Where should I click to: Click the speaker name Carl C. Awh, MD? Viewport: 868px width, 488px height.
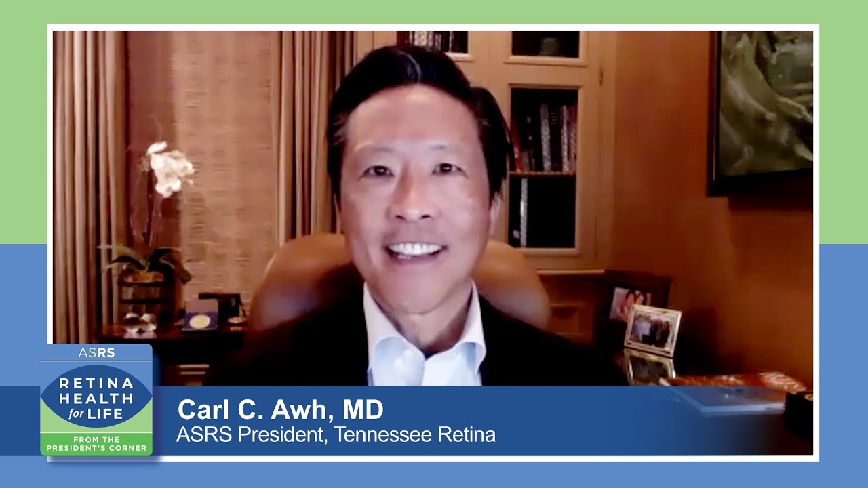point(280,410)
